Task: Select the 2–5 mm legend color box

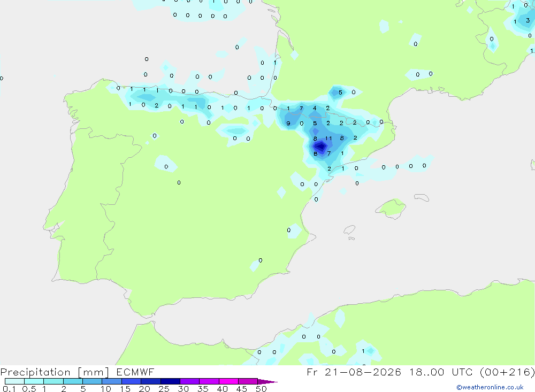Action: click(x=73, y=381)
